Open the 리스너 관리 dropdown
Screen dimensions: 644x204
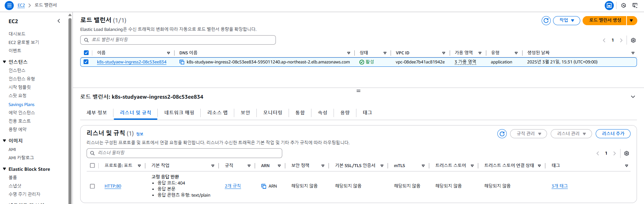(571, 134)
